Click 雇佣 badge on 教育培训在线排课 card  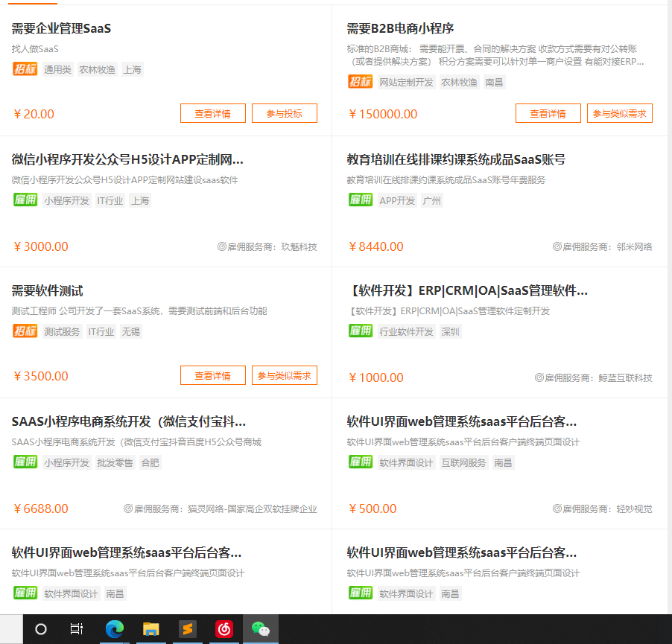click(361, 200)
